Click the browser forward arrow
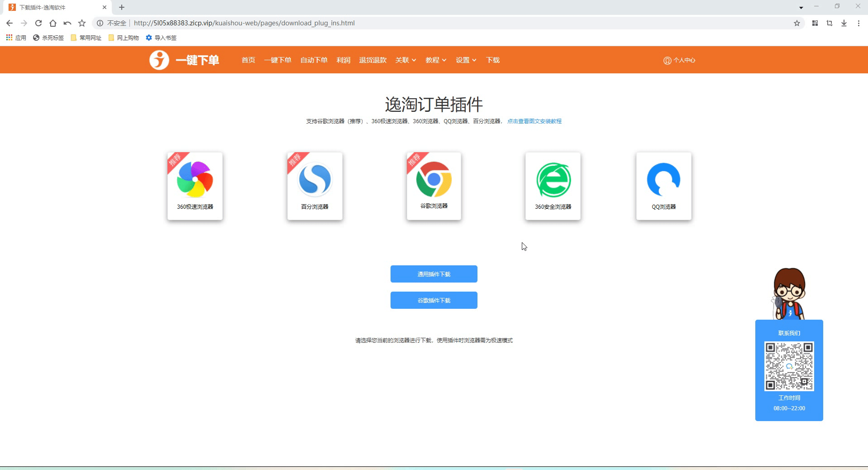The height and width of the screenshot is (470, 868). click(24, 23)
